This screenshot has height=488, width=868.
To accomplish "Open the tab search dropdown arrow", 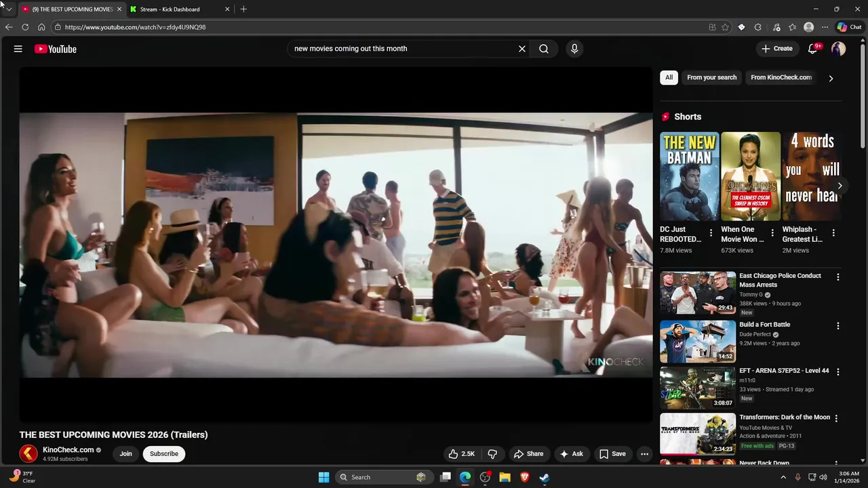I will (x=9, y=9).
